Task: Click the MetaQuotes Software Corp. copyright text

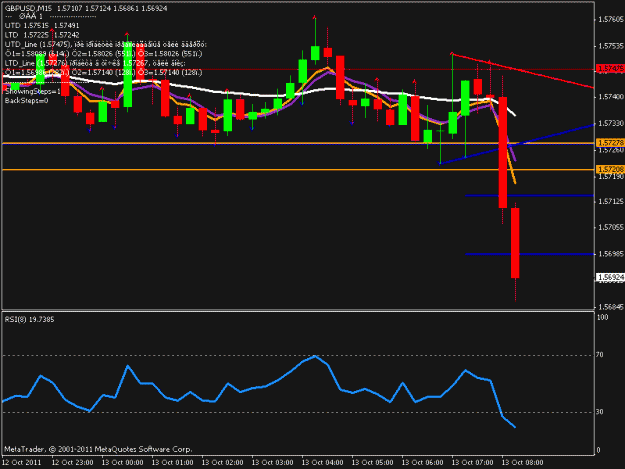Action: 98,449
